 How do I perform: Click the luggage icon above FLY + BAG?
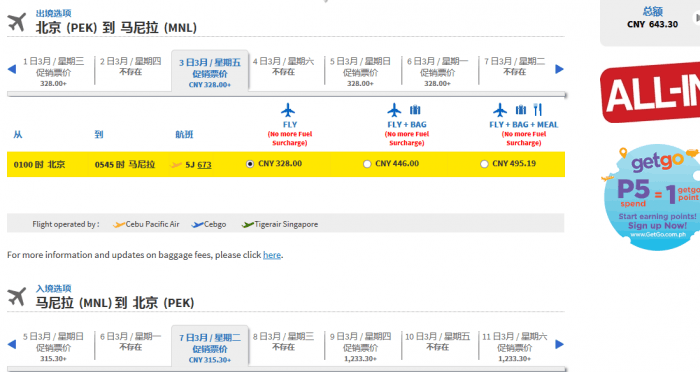tap(415, 110)
